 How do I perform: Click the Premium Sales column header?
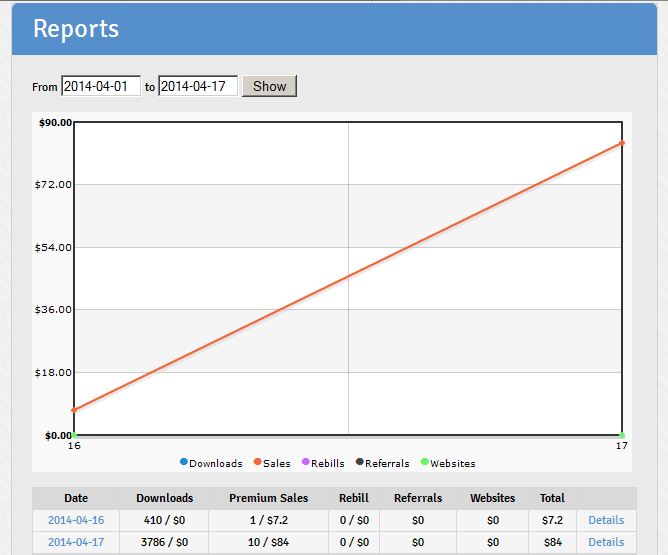click(268, 498)
